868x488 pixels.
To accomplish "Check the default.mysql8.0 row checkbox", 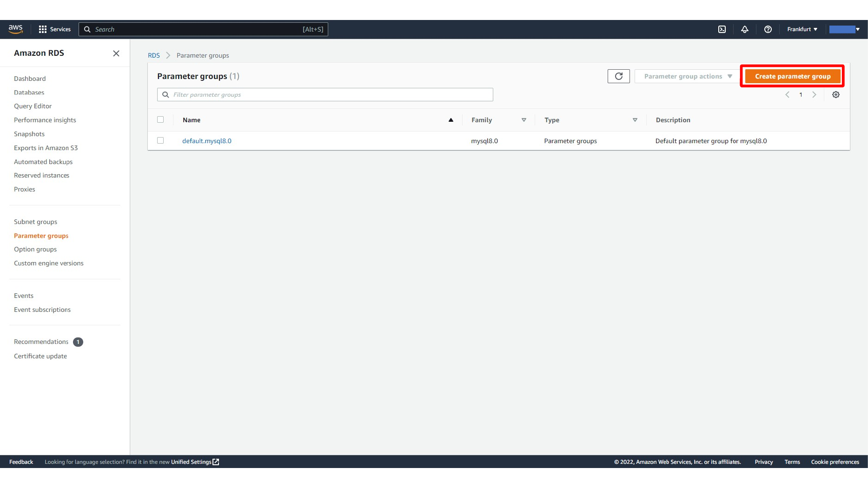I will (160, 140).
